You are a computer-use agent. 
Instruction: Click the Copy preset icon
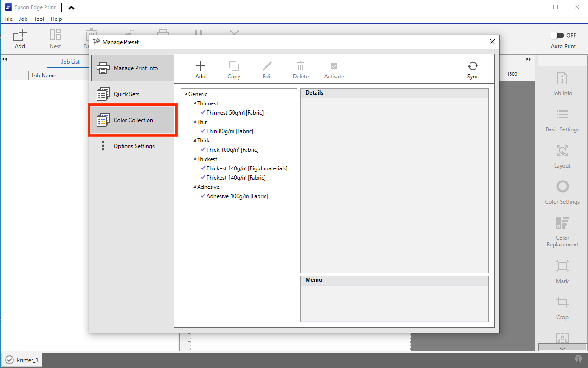(234, 66)
